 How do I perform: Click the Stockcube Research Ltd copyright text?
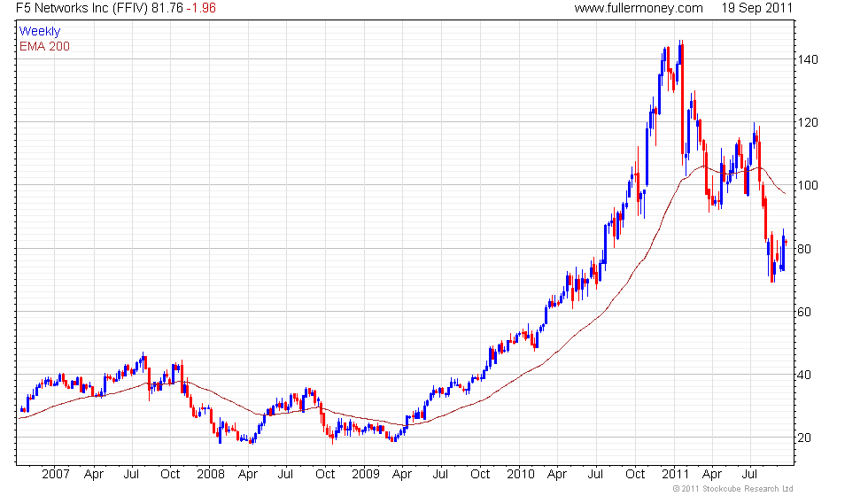point(733,489)
